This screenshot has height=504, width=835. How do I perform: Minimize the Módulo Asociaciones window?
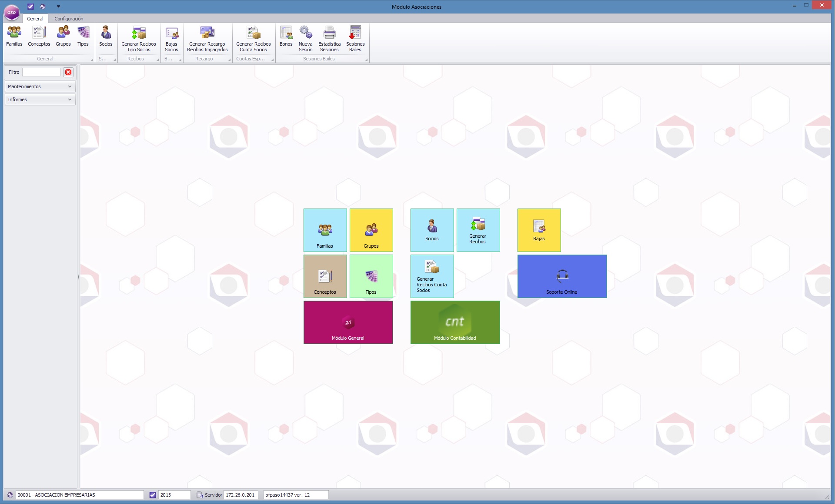(795, 6)
